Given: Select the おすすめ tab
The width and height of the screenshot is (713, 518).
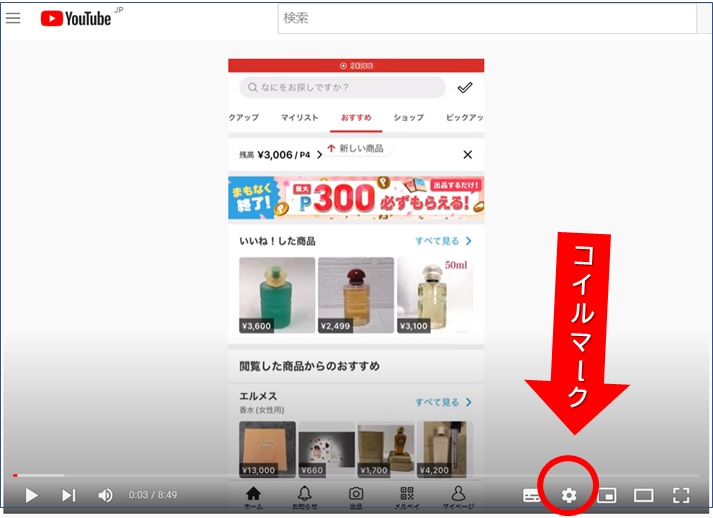Looking at the screenshot, I should pyautogui.click(x=355, y=118).
